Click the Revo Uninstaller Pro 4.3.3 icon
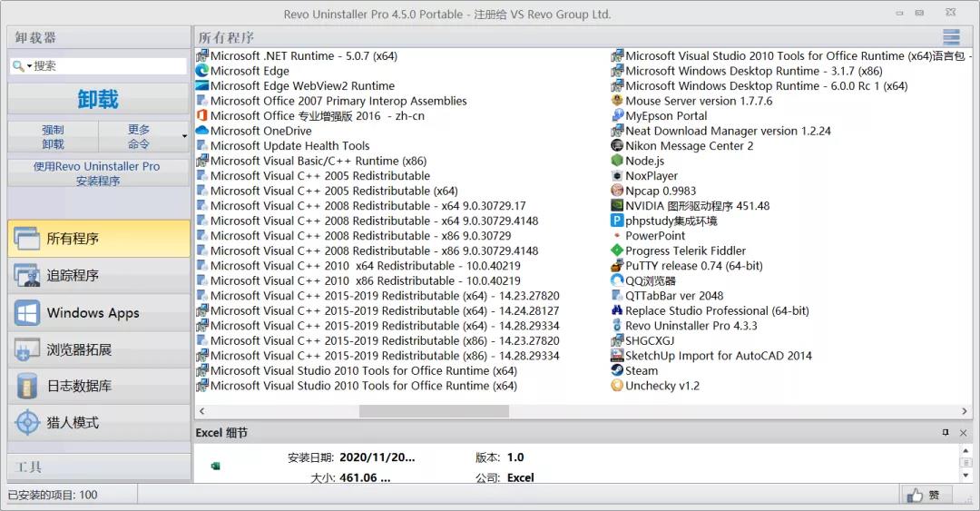This screenshot has width=980, height=511. coord(617,326)
